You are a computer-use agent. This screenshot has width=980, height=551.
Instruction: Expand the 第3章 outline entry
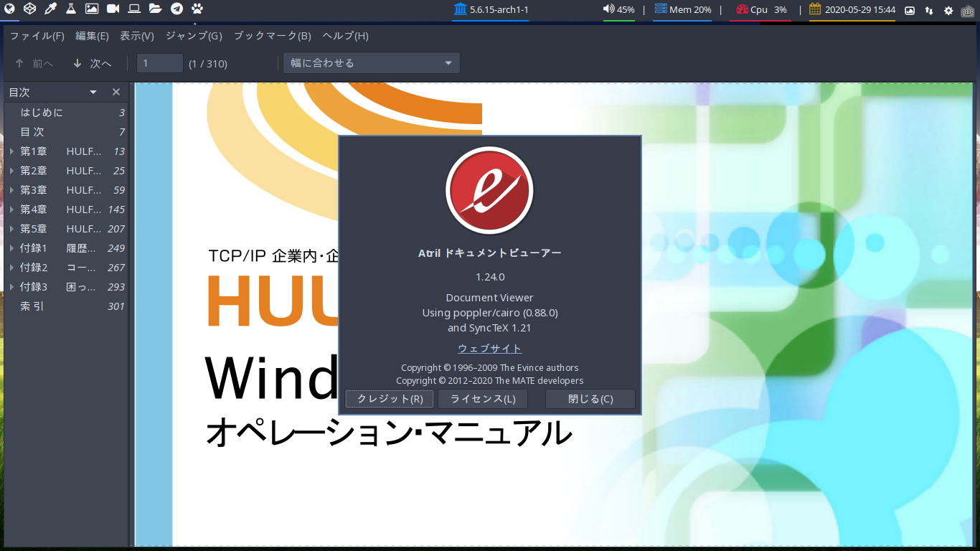click(x=12, y=190)
